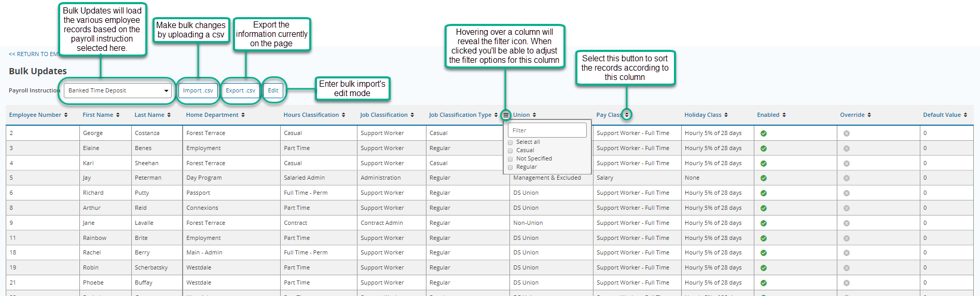The height and width of the screenshot is (296, 980).
Task: Toggle Enabled check for Robin Scherbatsky
Action: point(764,268)
